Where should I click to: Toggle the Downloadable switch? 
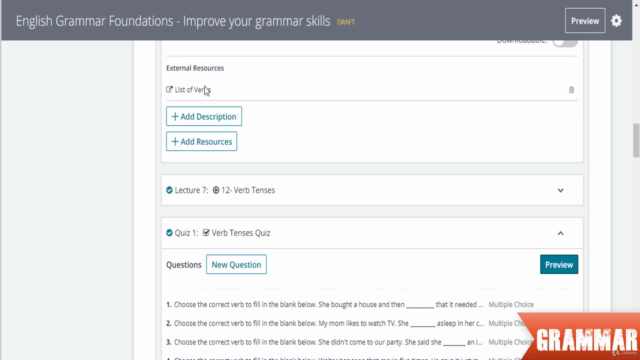click(x=565, y=42)
